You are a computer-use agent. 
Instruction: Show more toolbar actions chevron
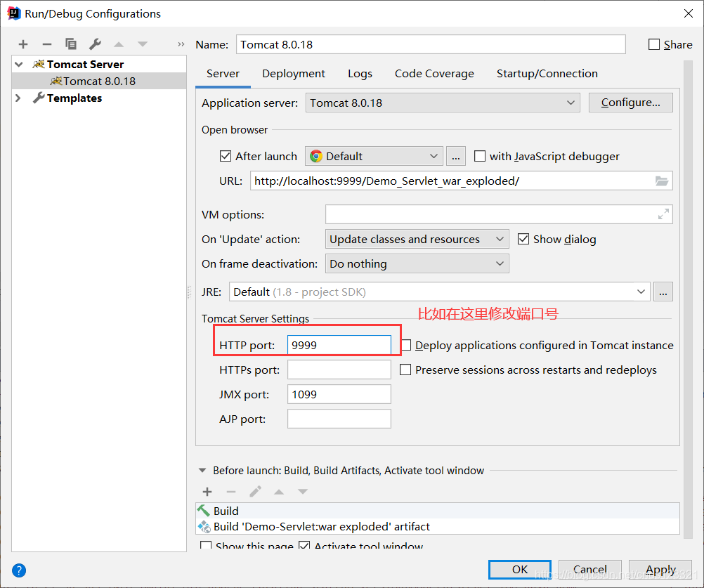click(181, 44)
